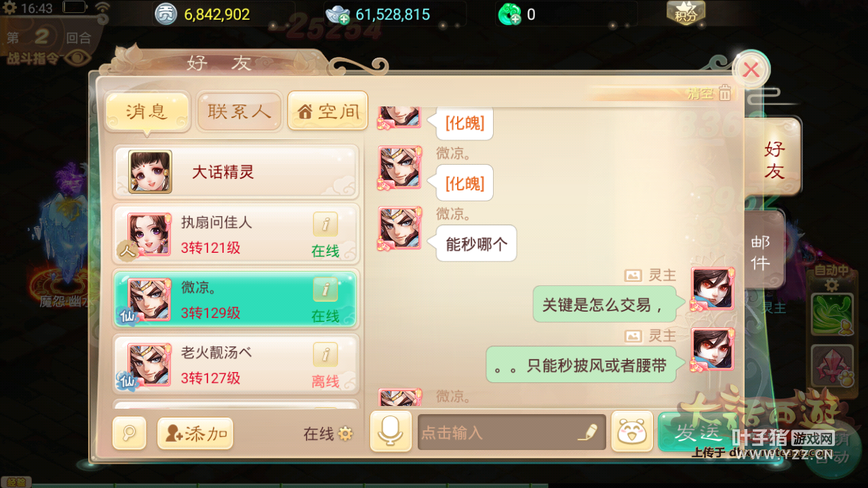Clear chat with the 清空 trash icon

[x=725, y=93]
